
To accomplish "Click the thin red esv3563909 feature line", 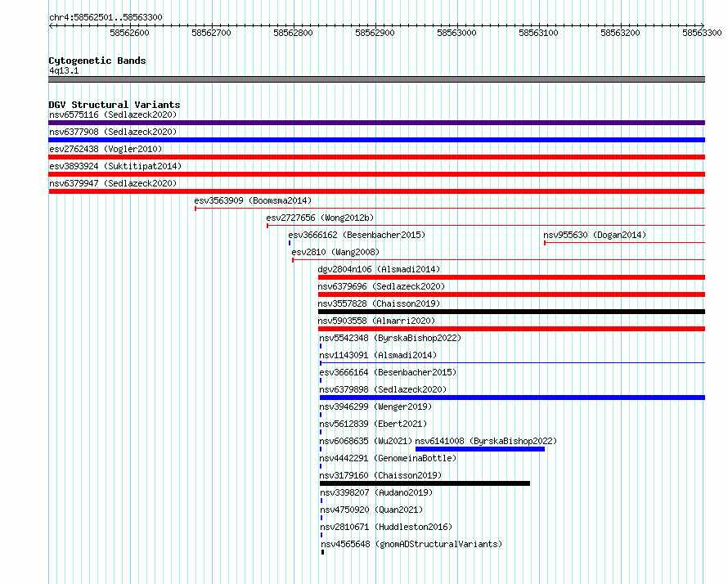I will pyautogui.click(x=449, y=209).
